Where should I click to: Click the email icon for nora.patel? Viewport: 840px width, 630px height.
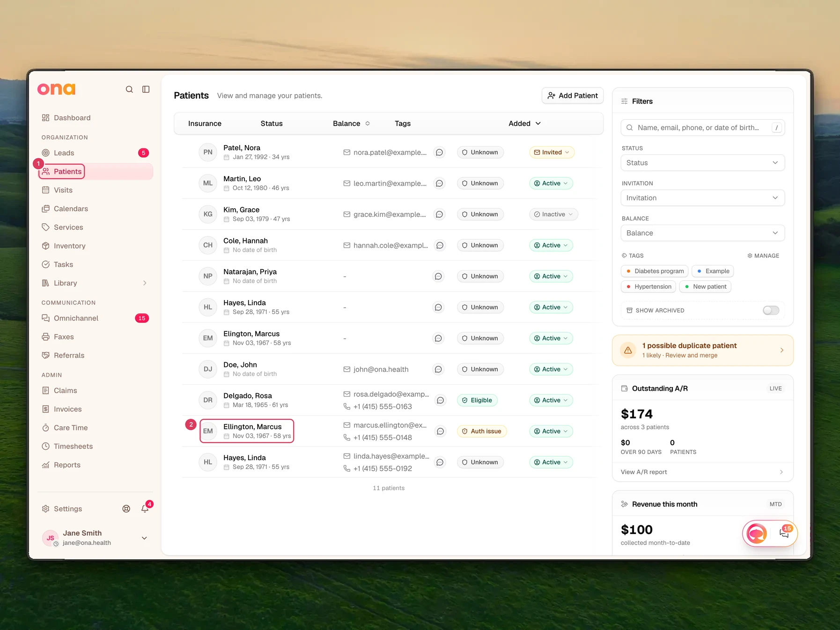pos(347,153)
